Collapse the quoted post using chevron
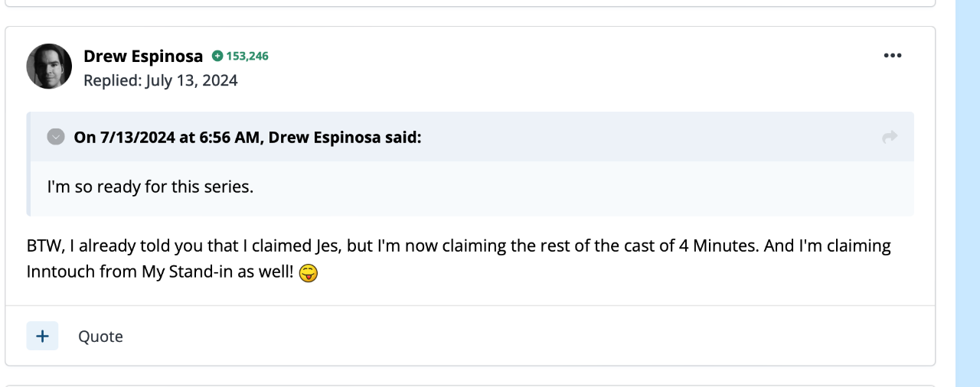This screenshot has height=387, width=980. (x=55, y=137)
